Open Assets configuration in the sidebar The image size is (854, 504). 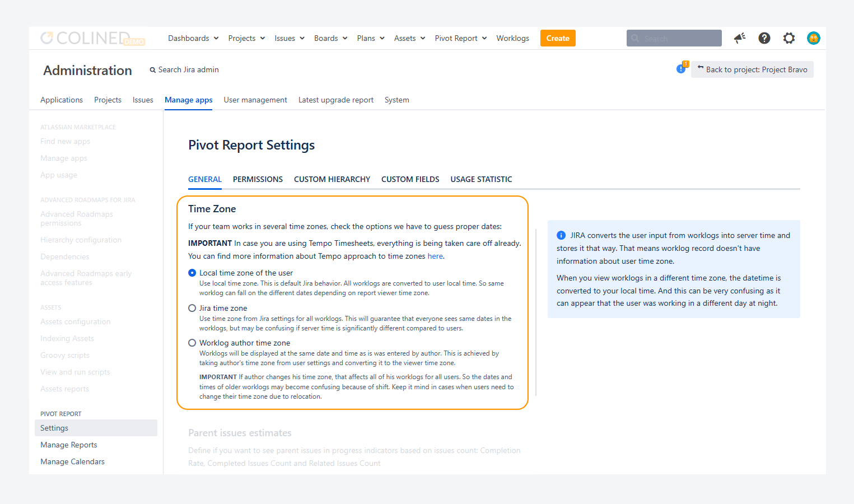coord(76,321)
